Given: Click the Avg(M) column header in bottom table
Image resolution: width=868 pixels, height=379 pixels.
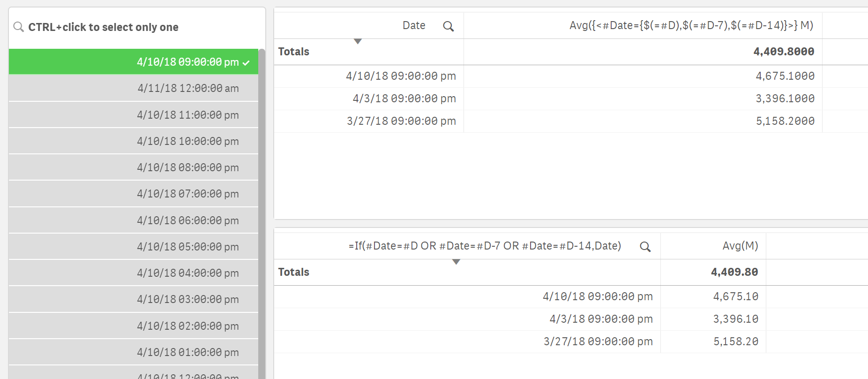Looking at the screenshot, I should 740,246.
